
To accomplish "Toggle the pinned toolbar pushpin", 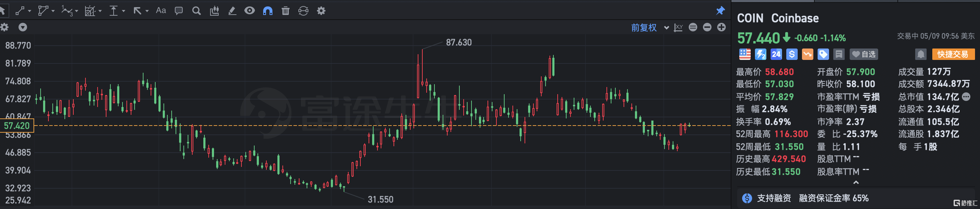I will (720, 11).
